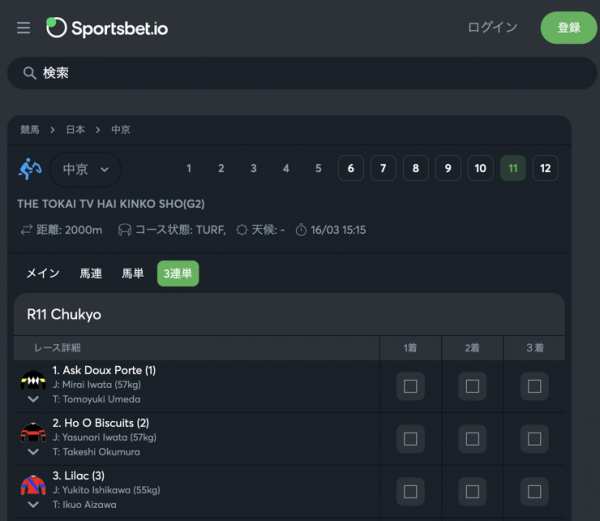
Task: Open the hamburger menu icon
Action: tap(23, 28)
